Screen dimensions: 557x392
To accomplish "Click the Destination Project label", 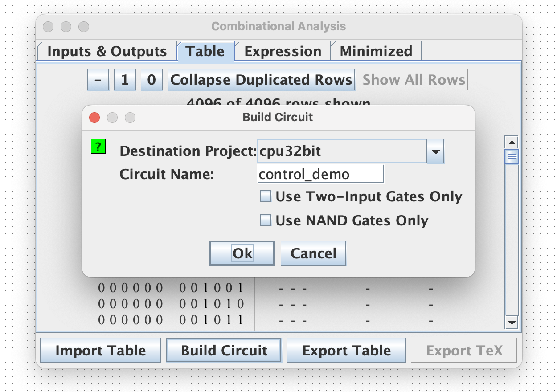I will point(188,151).
